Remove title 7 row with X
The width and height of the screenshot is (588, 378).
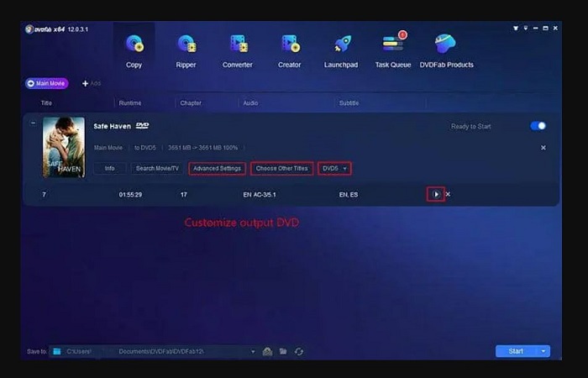[x=448, y=194]
